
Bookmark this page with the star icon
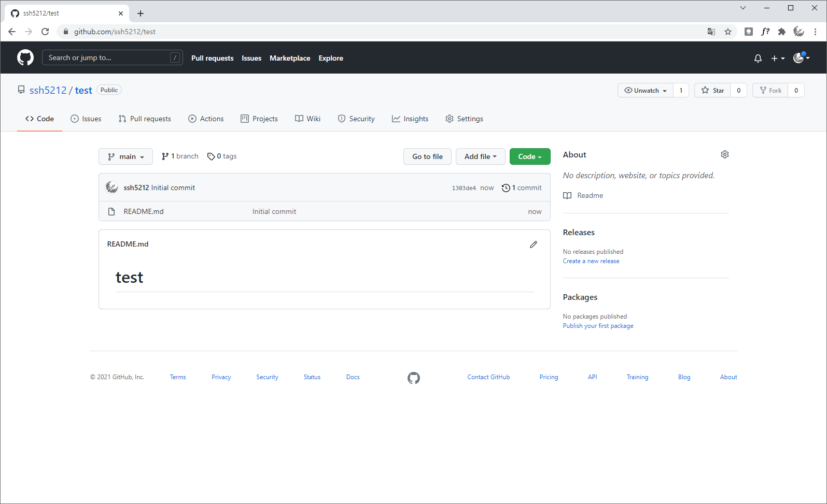728,32
